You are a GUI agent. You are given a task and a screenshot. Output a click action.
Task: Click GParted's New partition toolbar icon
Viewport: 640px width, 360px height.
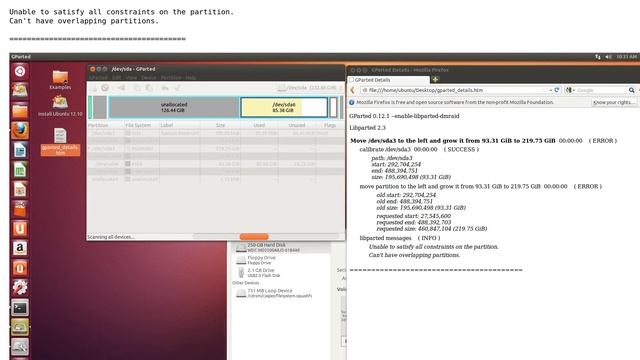click(x=94, y=88)
